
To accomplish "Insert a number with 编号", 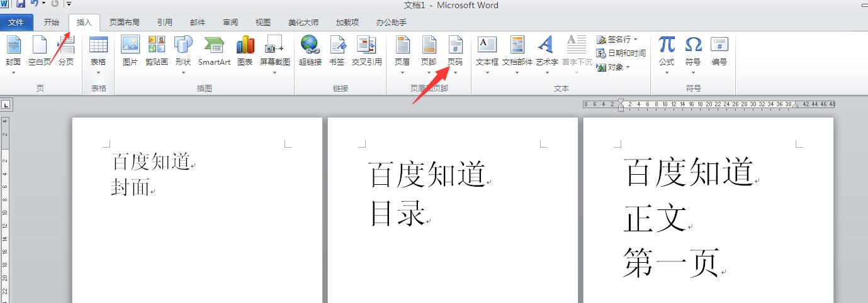I will point(719,52).
